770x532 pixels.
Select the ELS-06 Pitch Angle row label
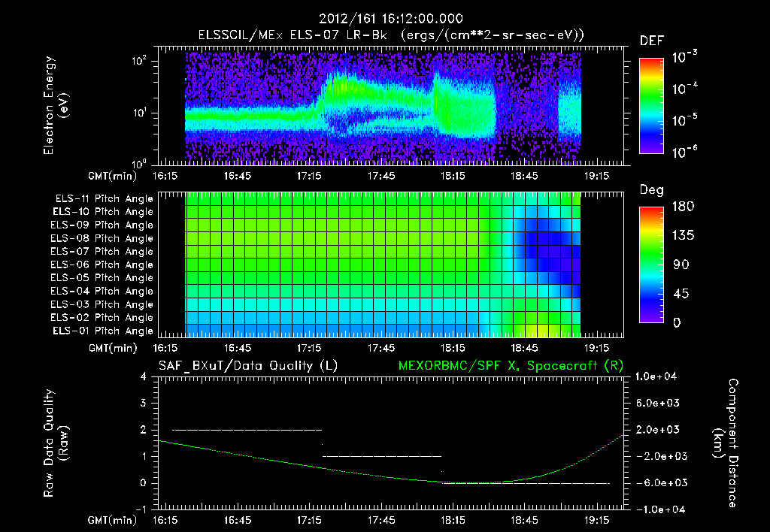click(x=102, y=264)
